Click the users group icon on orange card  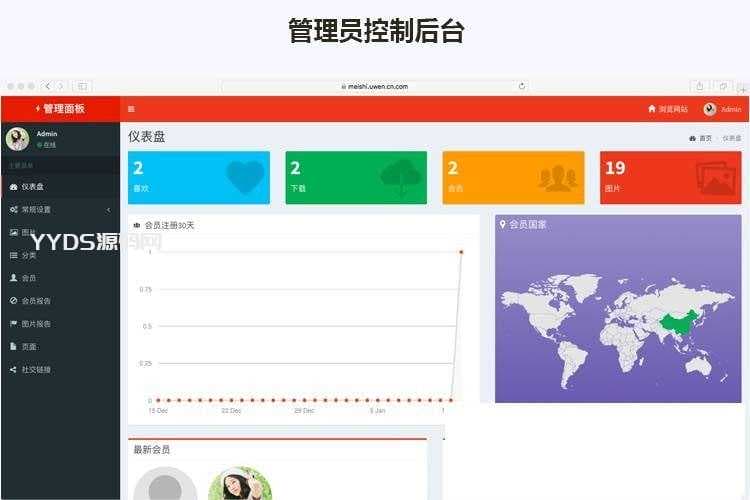point(558,178)
